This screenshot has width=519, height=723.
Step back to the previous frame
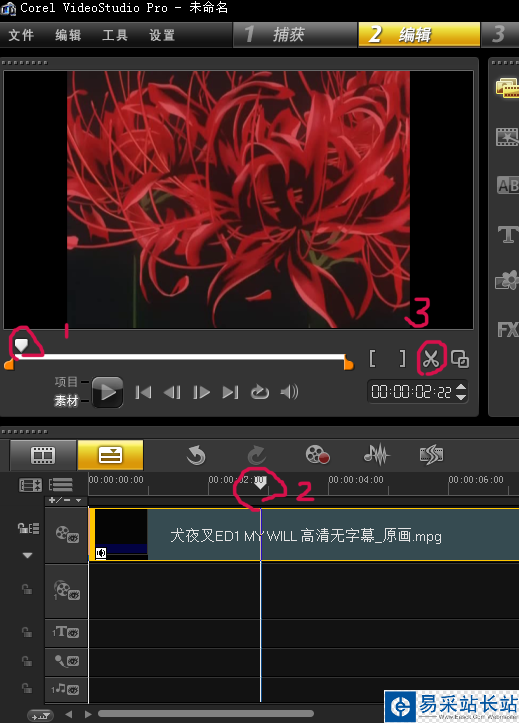pos(172,392)
